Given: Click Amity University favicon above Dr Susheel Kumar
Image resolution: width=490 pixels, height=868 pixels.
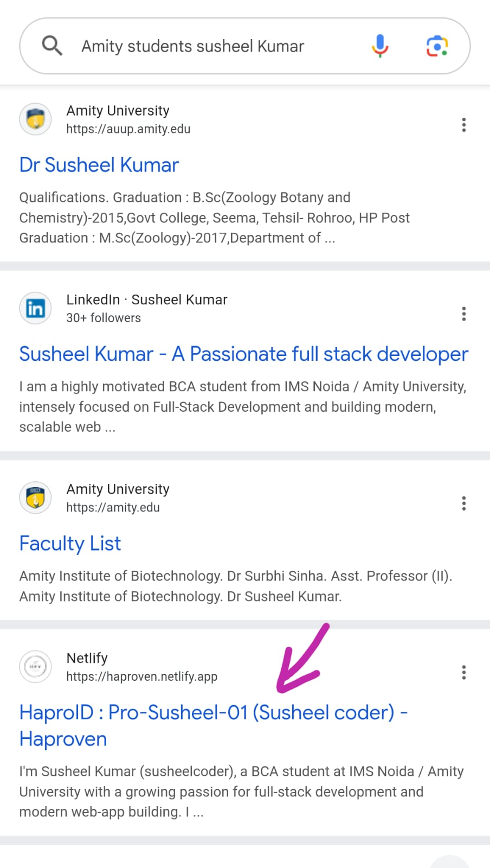Looking at the screenshot, I should coord(36,119).
